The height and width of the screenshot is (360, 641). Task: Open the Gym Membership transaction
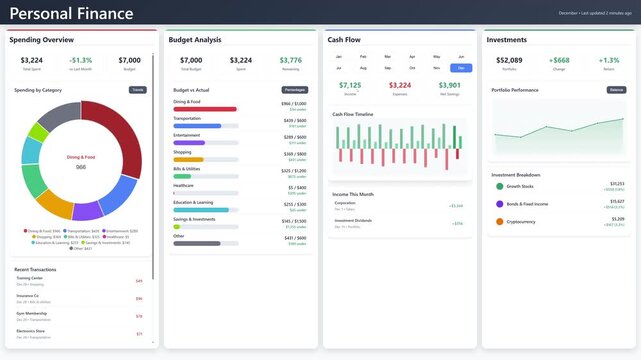(80, 316)
